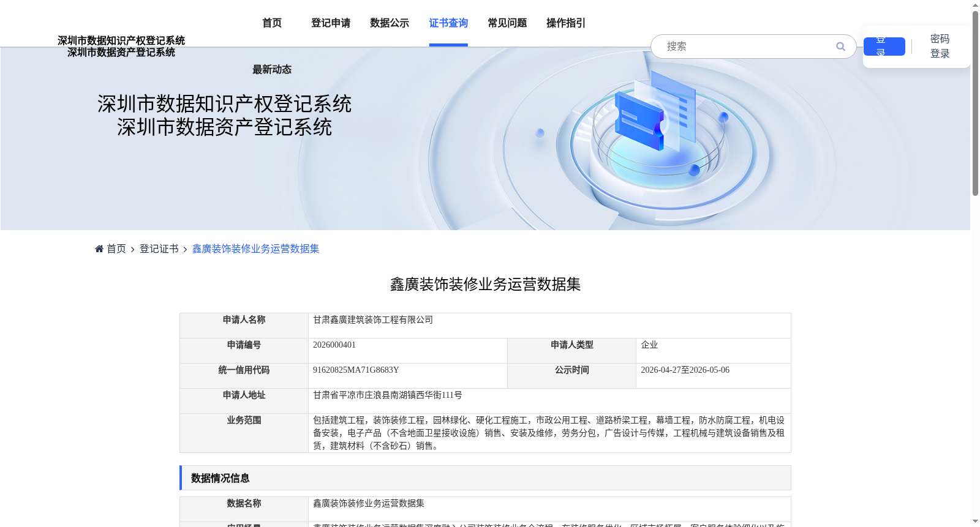Open the 数据公示 navigation item

pyautogui.click(x=390, y=23)
